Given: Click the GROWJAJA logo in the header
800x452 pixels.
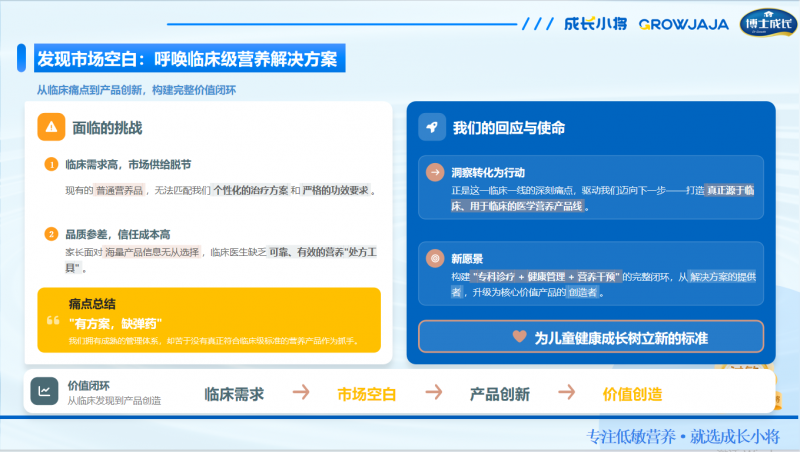Looking at the screenshot, I should (x=686, y=23).
